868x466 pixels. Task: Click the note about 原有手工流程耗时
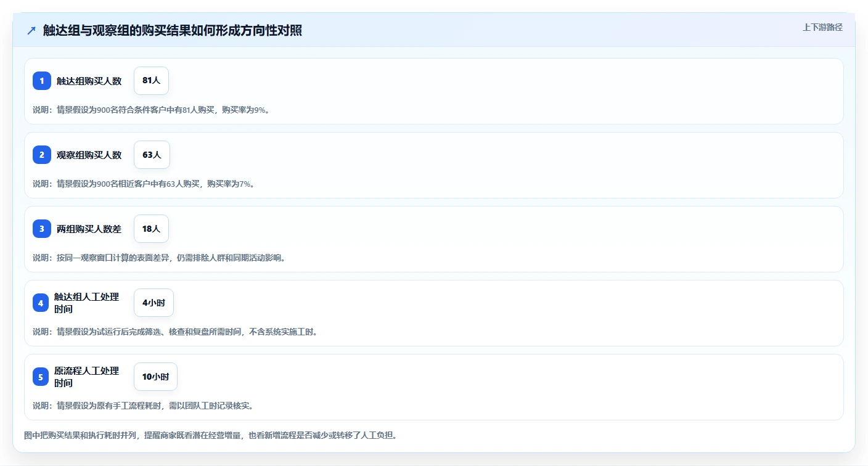coord(143,406)
